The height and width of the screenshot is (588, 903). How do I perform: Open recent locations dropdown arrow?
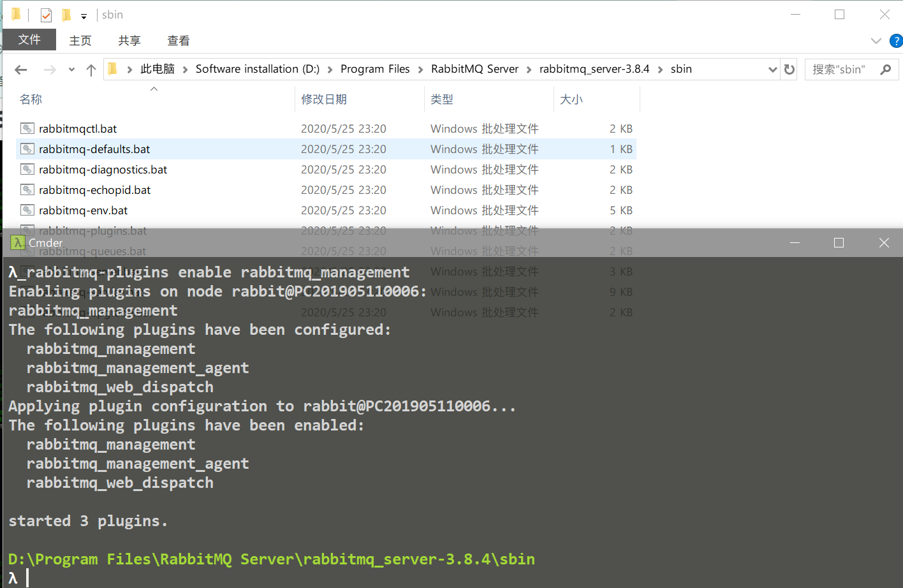[x=71, y=70]
